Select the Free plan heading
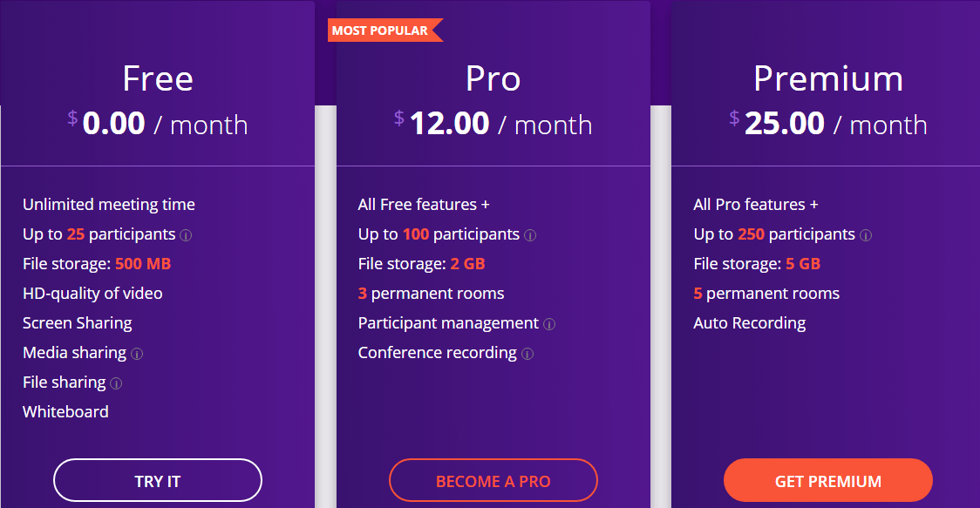This screenshot has height=508, width=980. [158, 78]
